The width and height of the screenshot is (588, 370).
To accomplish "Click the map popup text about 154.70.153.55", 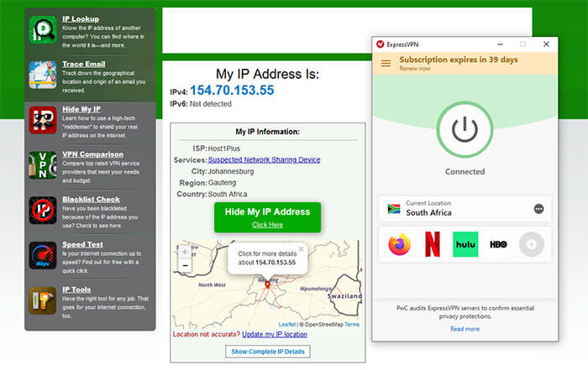I will [267, 258].
